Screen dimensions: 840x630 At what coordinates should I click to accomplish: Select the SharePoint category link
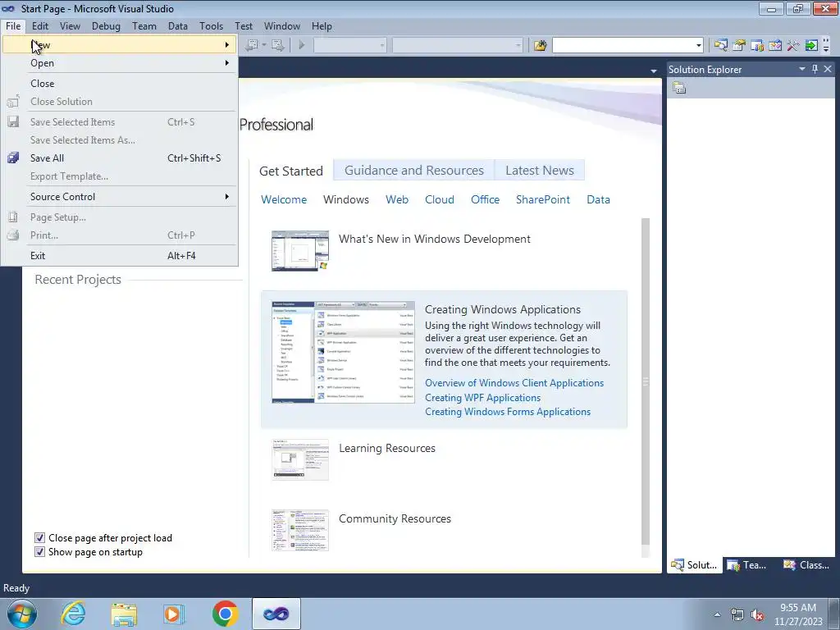coord(543,199)
